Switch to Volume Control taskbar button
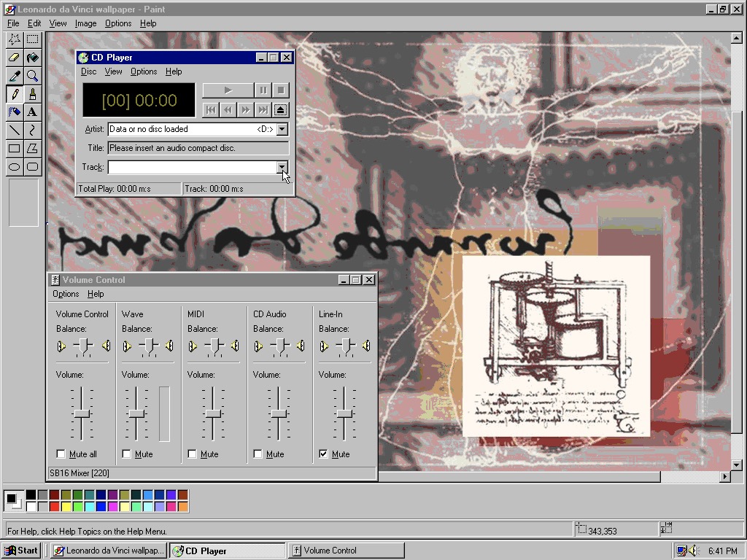747x560 pixels. point(347,551)
